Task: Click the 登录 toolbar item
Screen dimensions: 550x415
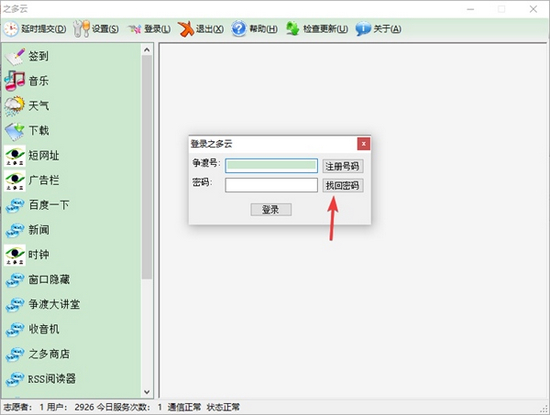Action: point(149,29)
